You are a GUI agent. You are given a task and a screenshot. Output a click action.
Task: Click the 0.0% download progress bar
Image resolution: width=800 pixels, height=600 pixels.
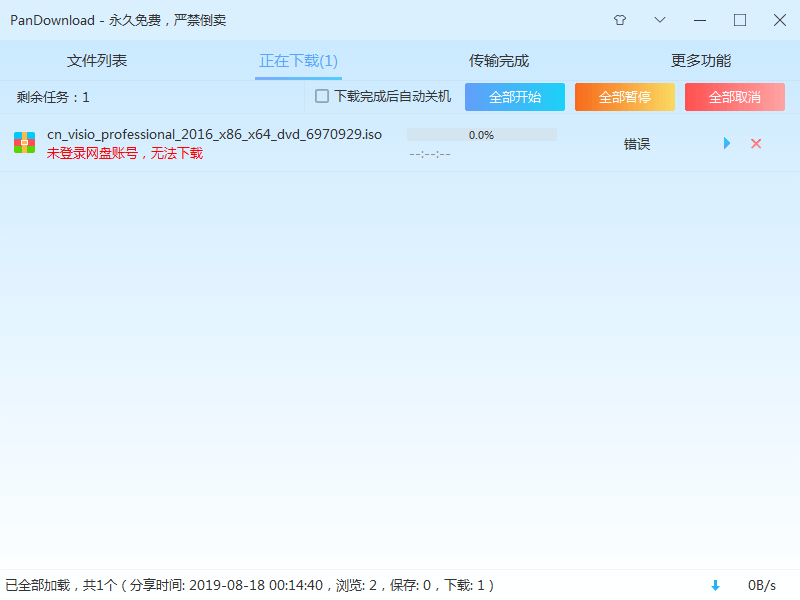pyautogui.click(x=482, y=135)
